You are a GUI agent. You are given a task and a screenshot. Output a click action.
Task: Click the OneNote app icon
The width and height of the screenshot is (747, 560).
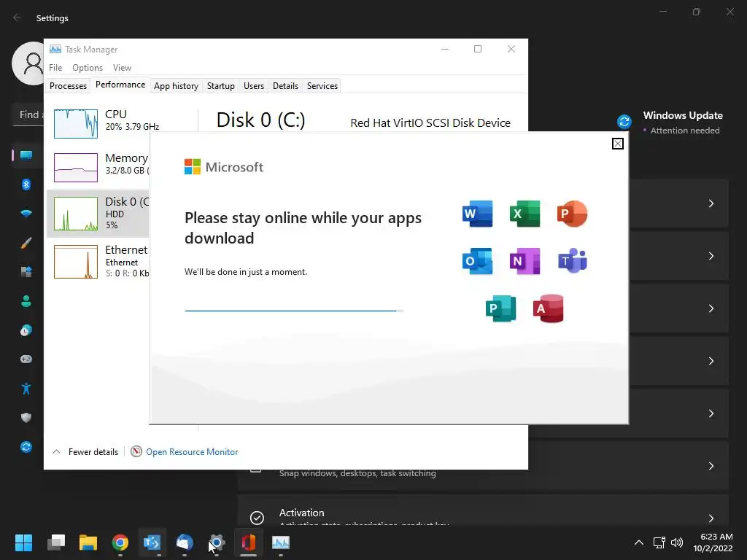pyautogui.click(x=525, y=261)
